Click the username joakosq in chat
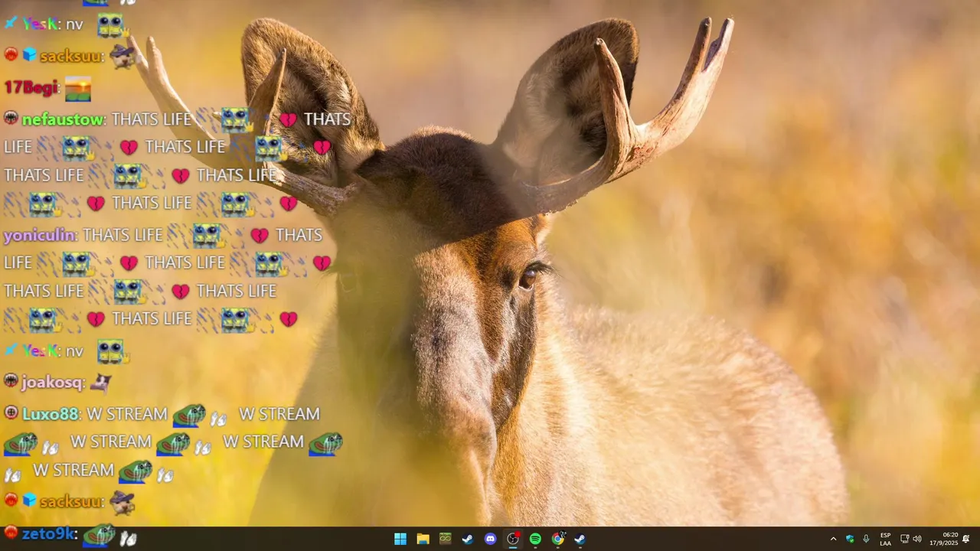980x551 pixels. click(x=52, y=382)
